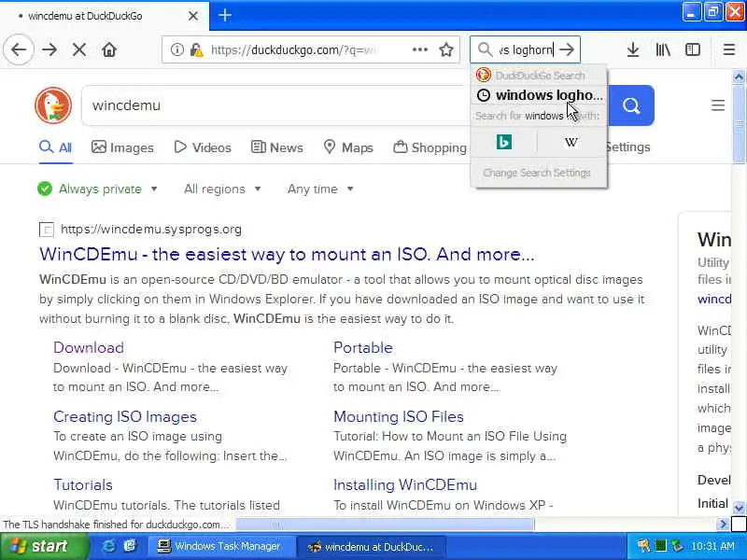Click DuckDuckGo blue search button
This screenshot has width=747, height=560.
pos(631,105)
